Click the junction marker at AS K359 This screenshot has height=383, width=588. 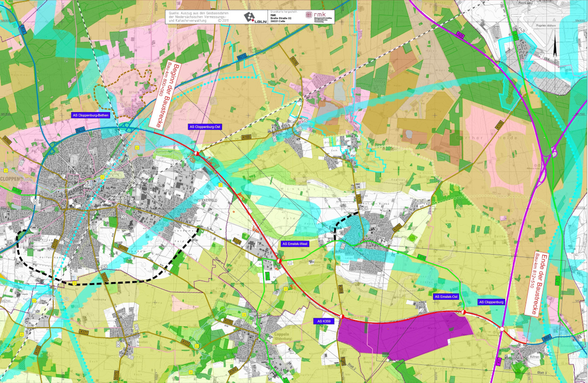point(342,316)
